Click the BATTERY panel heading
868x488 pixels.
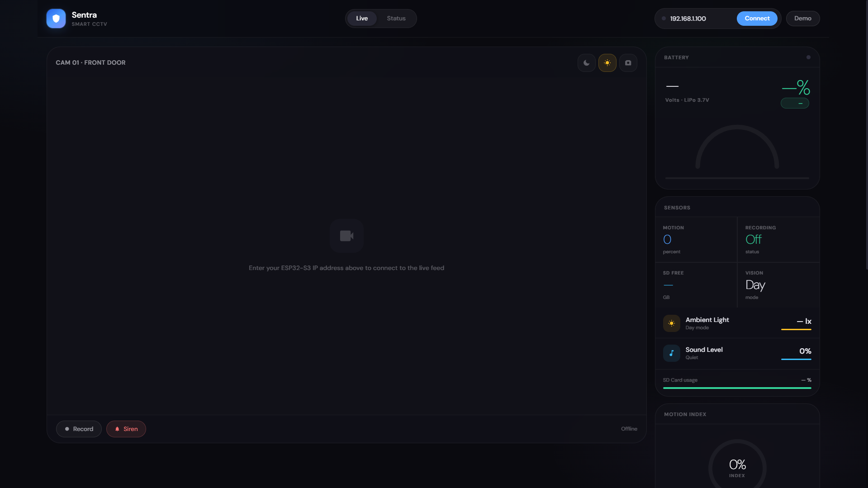pyautogui.click(x=676, y=58)
